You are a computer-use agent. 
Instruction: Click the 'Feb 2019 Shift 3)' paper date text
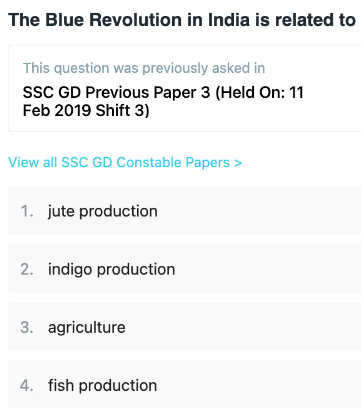pyautogui.click(x=86, y=110)
